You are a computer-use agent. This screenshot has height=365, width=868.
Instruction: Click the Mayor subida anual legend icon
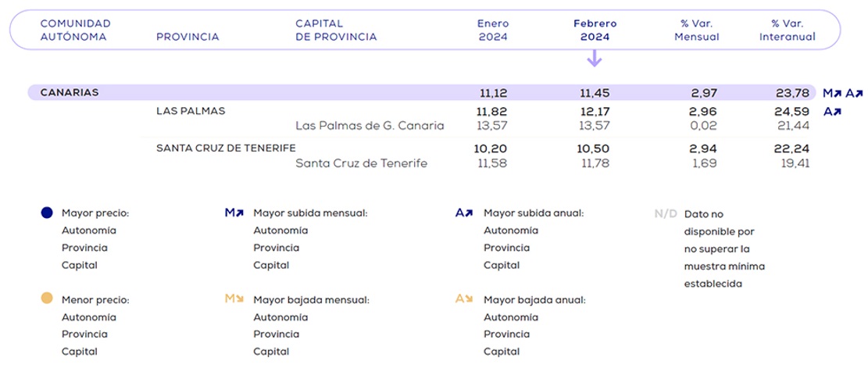point(464,213)
